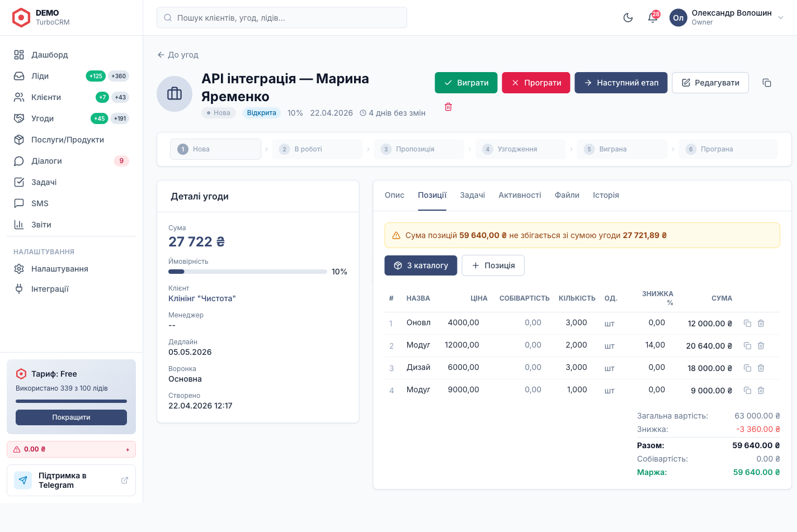Image resolution: width=797 pixels, height=532 pixels.
Task: Click the Ймовірність probability progress bar
Action: coord(248,272)
